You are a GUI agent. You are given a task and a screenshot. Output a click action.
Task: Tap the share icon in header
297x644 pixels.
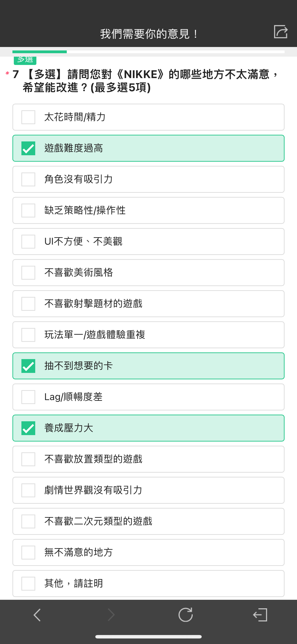pyautogui.click(x=280, y=32)
